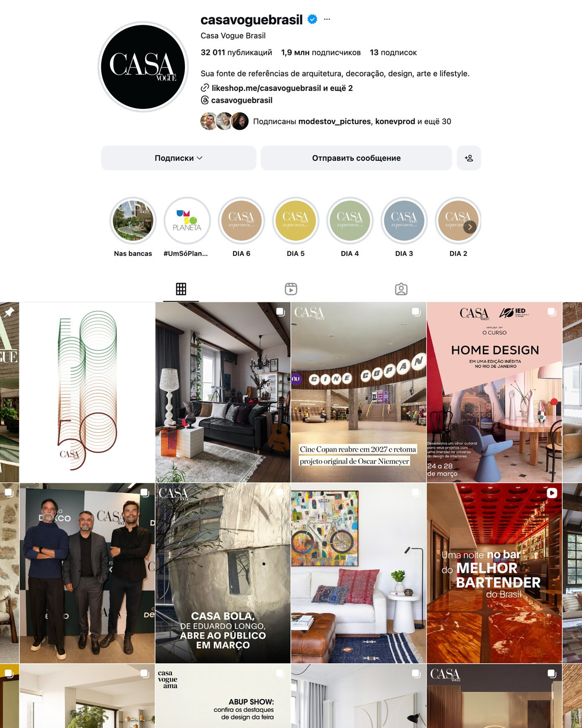Click the blue verified badge icon
Image resolution: width=582 pixels, height=728 pixels.
[312, 19]
